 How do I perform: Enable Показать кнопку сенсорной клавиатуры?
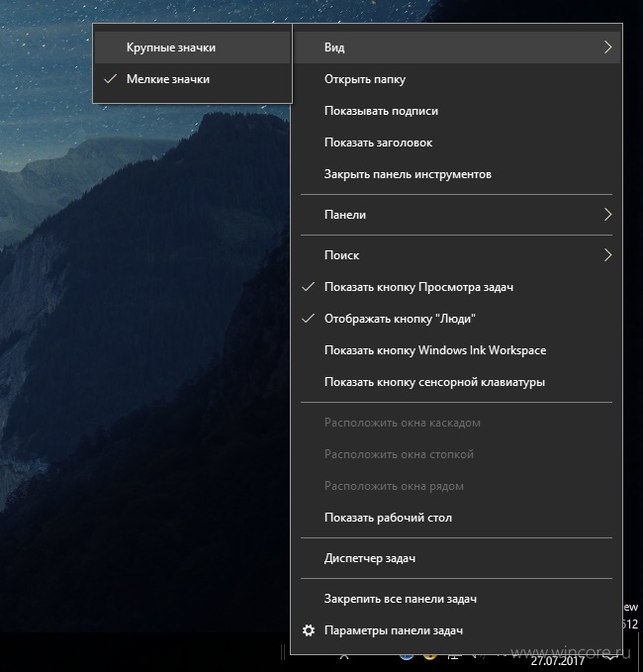click(x=456, y=382)
